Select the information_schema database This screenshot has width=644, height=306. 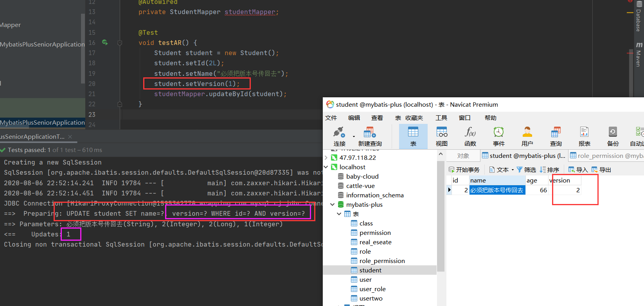[x=375, y=195]
